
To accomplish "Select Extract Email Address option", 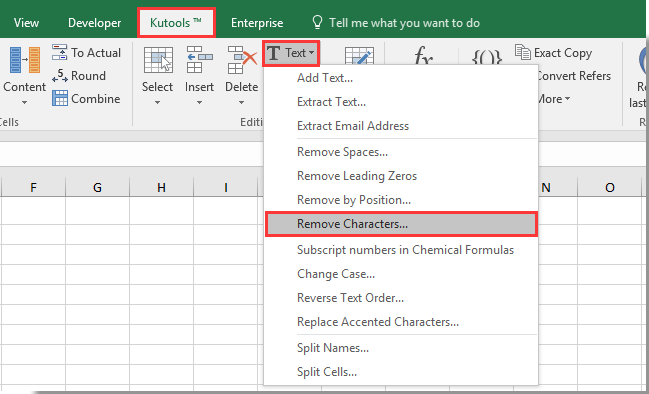I will click(401, 126).
